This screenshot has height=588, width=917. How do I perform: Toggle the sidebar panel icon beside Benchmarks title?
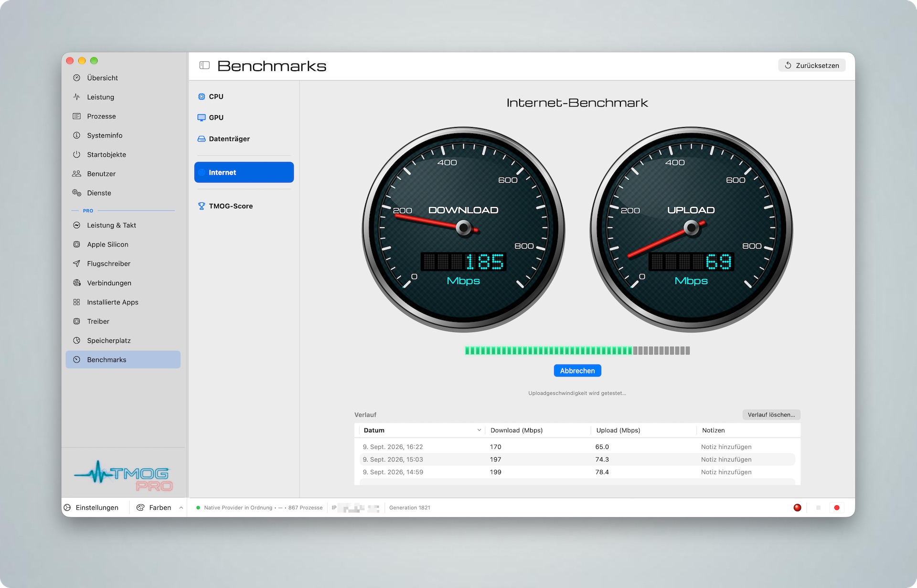[x=204, y=65]
